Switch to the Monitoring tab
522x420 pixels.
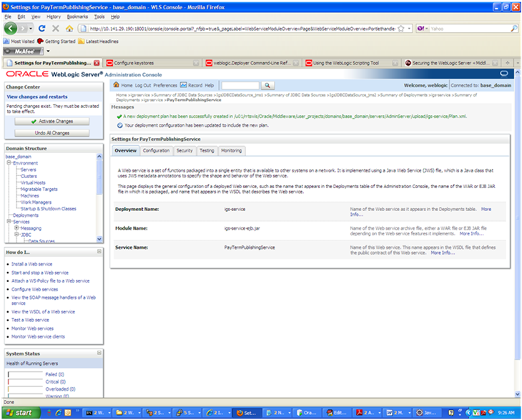[x=232, y=151]
